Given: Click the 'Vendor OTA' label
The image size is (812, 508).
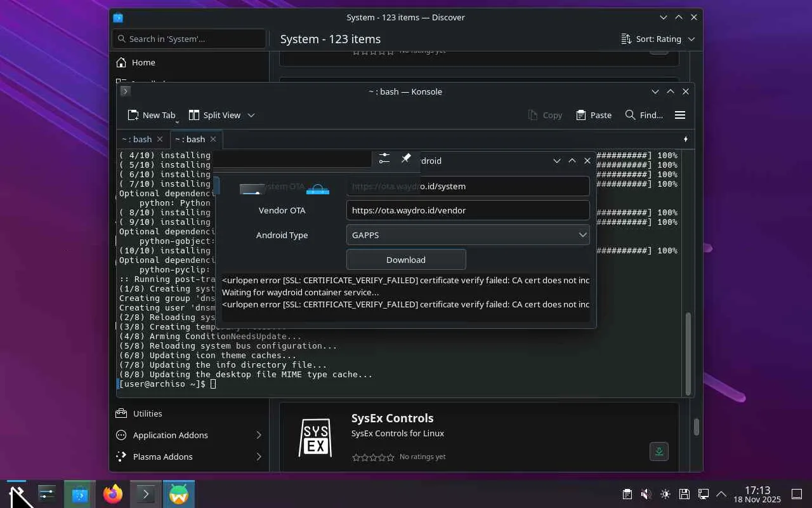Looking at the screenshot, I should pyautogui.click(x=282, y=210).
